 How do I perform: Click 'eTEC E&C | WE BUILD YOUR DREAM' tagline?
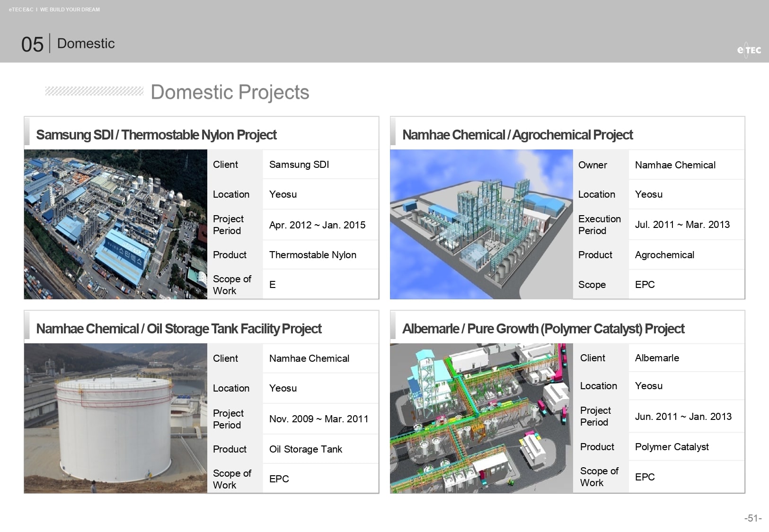[x=54, y=9]
